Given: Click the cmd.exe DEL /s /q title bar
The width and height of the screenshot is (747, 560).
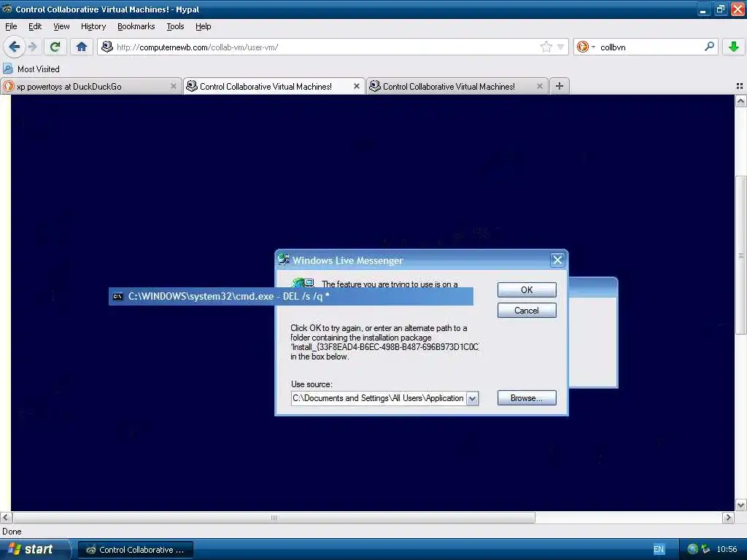Looking at the screenshot, I should coord(290,296).
